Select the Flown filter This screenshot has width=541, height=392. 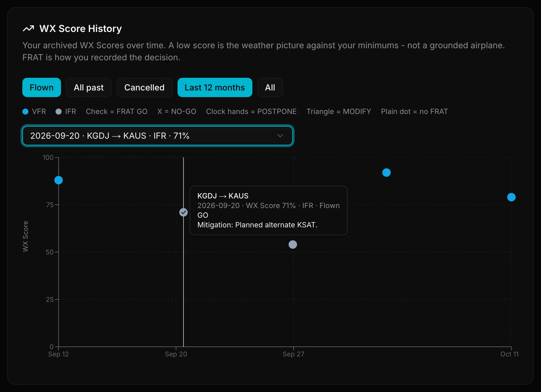click(x=42, y=87)
